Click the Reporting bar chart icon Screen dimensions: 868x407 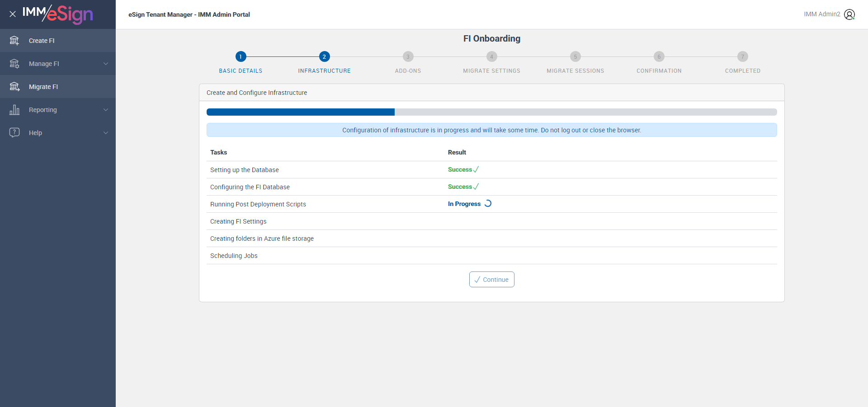pyautogui.click(x=14, y=110)
